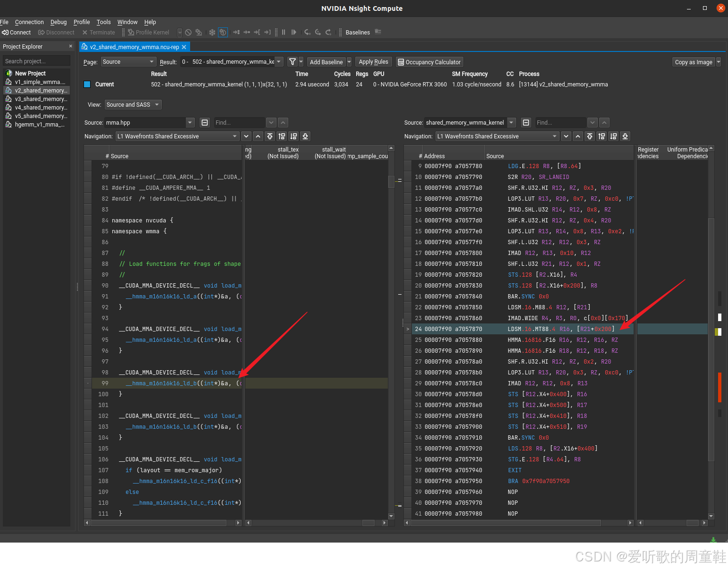Click the Copy as Image button

(694, 62)
